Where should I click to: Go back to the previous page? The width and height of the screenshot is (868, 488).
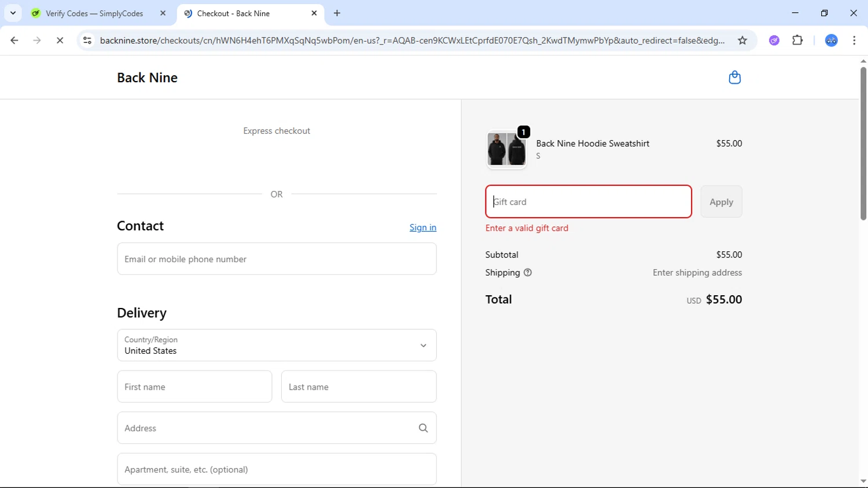click(x=14, y=41)
